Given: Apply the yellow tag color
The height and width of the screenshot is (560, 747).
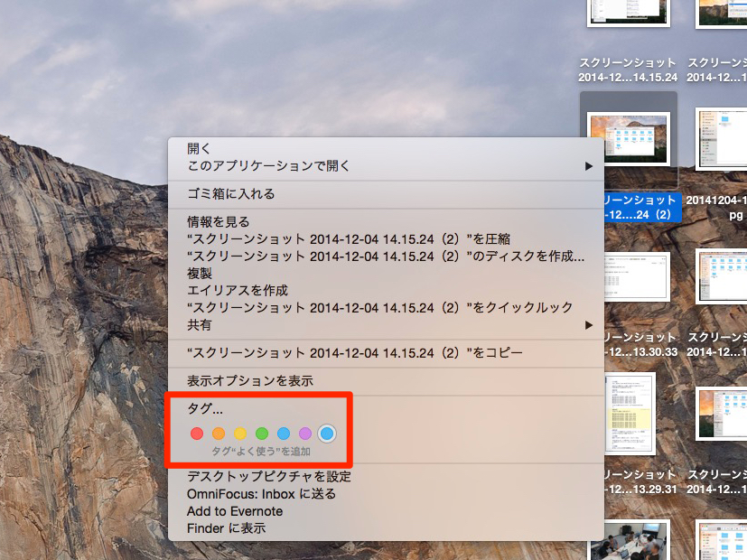Looking at the screenshot, I should 240,434.
